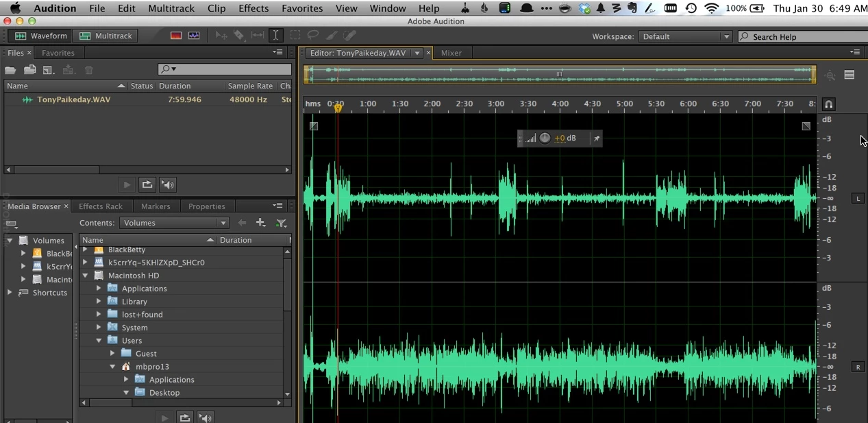Open the Effects menu
The image size is (868, 423).
pyautogui.click(x=253, y=8)
